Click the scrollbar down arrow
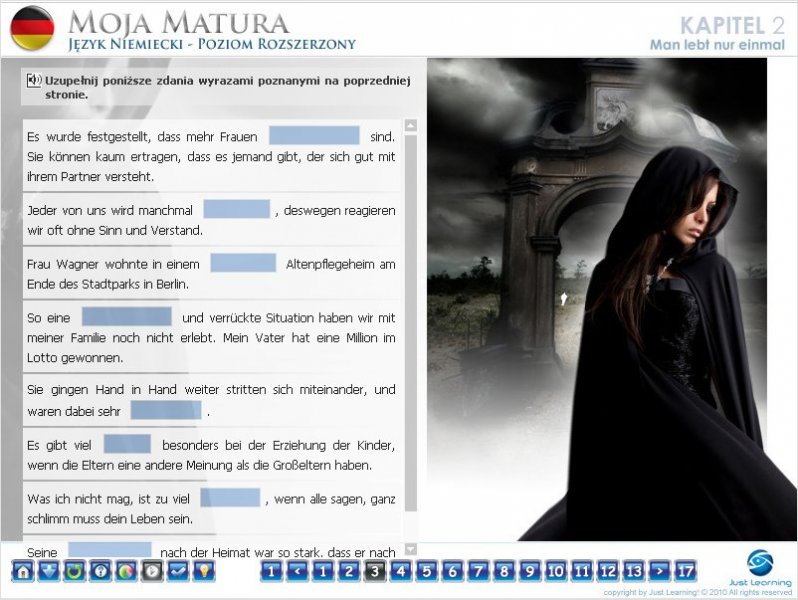The height and width of the screenshot is (600, 798). (411, 549)
